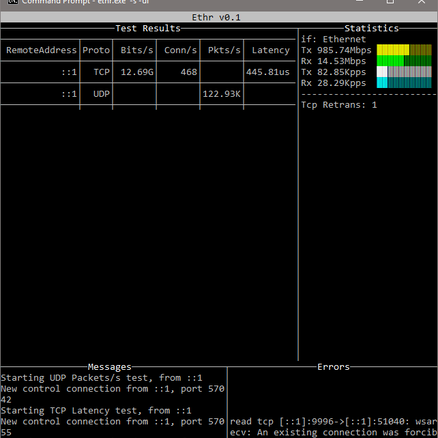Click the 12.69G bits per second value
The image size is (438, 438).
tap(137, 72)
